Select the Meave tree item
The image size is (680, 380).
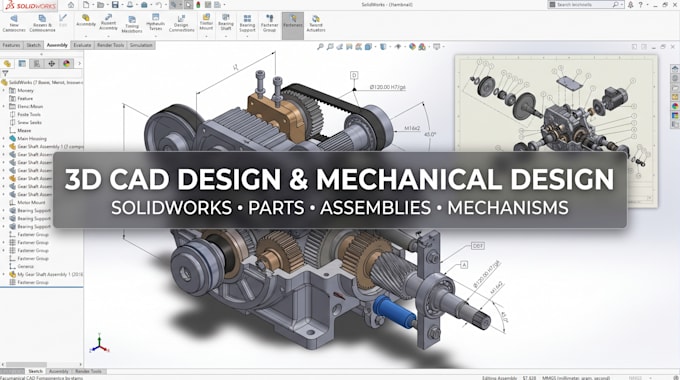pyautogui.click(x=24, y=131)
